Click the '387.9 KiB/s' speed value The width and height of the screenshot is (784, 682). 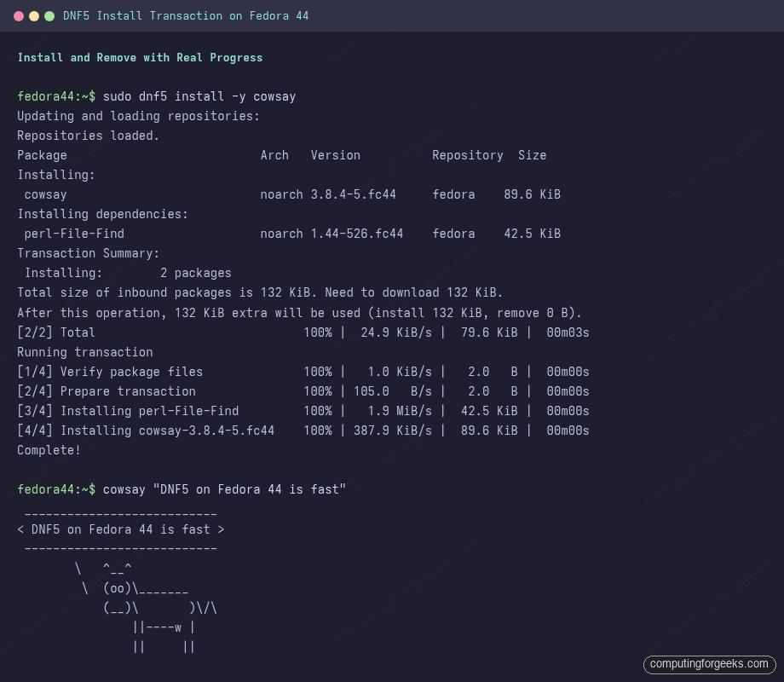click(x=393, y=431)
